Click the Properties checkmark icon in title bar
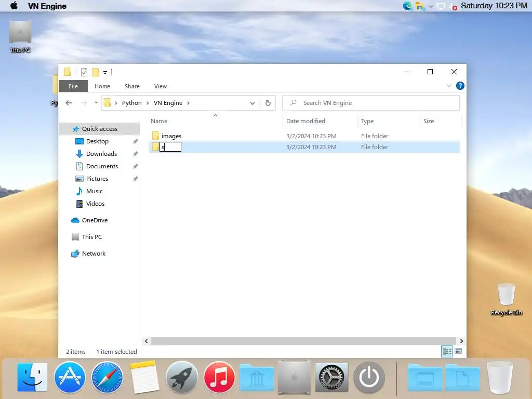532x399 pixels. (84, 72)
